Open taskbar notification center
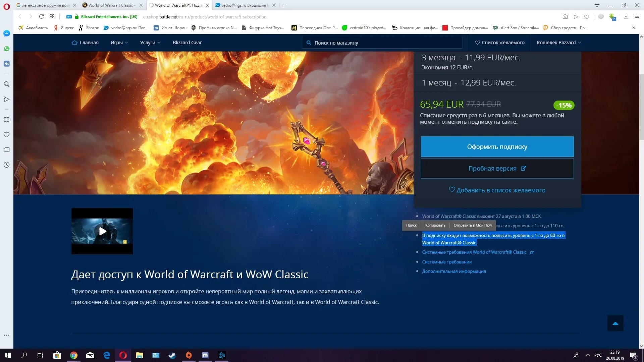Image resolution: width=644 pixels, height=362 pixels. 634,355
